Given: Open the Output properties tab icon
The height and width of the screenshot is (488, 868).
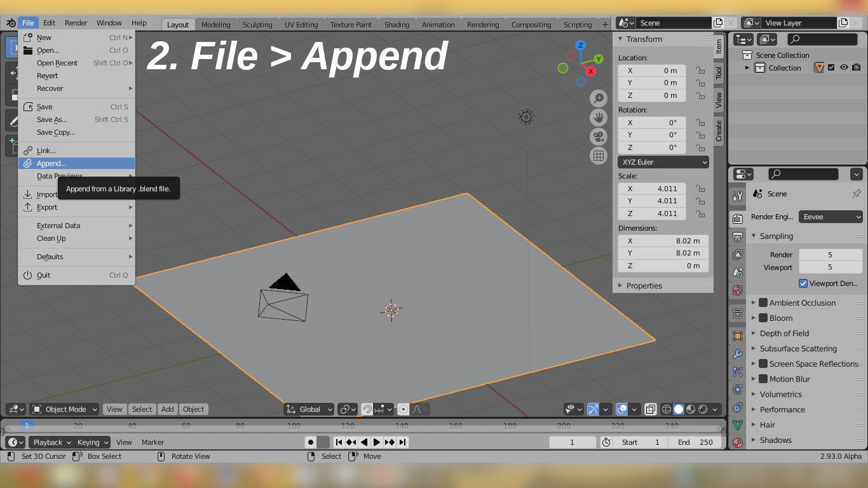Looking at the screenshot, I should [737, 236].
